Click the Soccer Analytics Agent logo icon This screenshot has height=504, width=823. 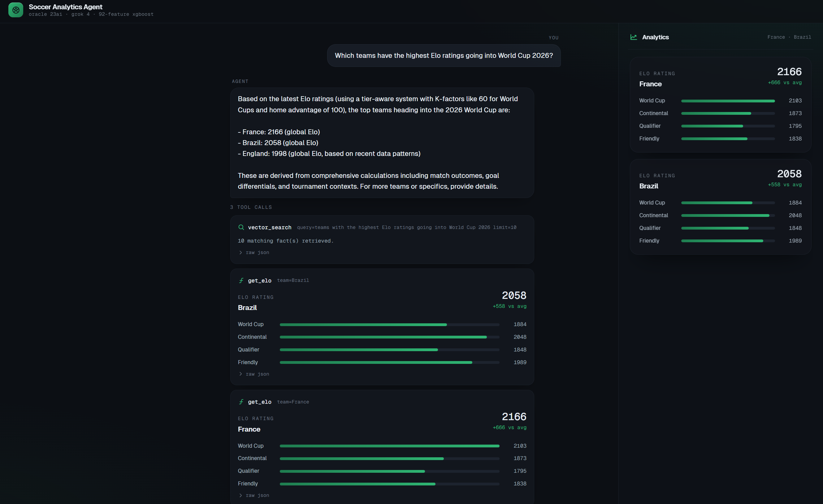point(16,10)
